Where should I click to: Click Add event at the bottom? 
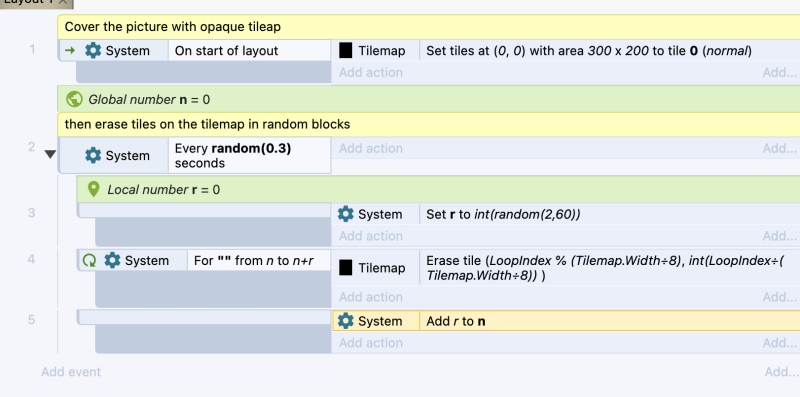coord(71,372)
